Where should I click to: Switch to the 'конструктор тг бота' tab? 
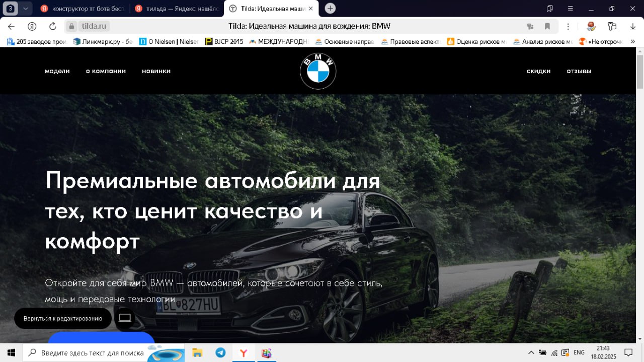click(x=82, y=9)
